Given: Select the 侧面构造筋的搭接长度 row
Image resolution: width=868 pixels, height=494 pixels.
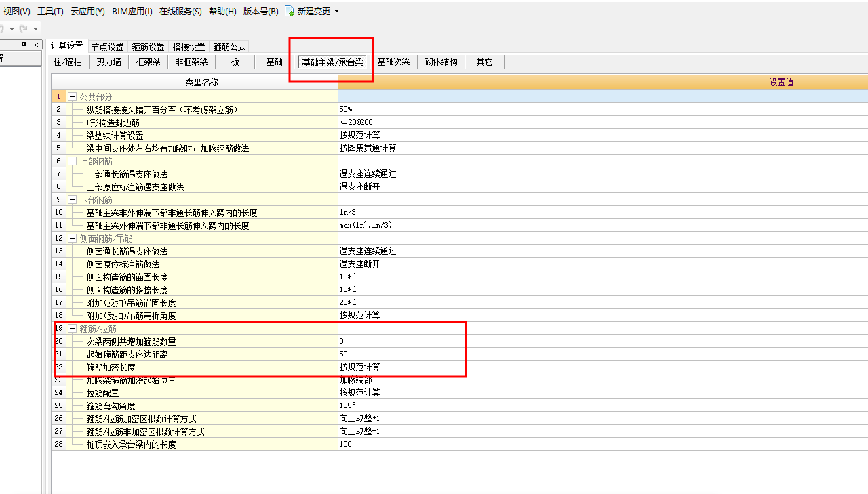Looking at the screenshot, I should [x=460, y=289].
